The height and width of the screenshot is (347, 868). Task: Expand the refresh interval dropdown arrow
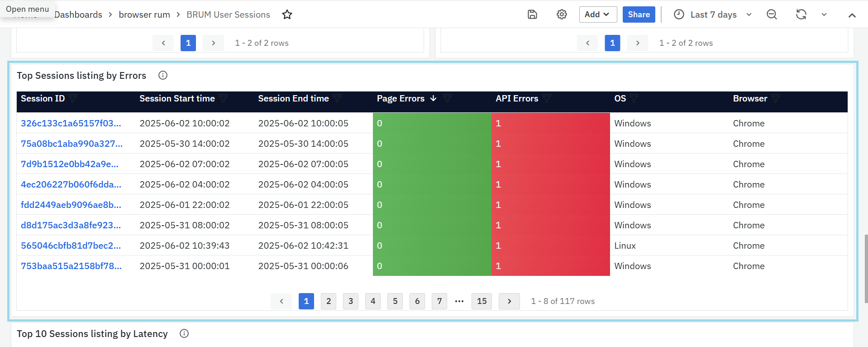click(x=824, y=14)
